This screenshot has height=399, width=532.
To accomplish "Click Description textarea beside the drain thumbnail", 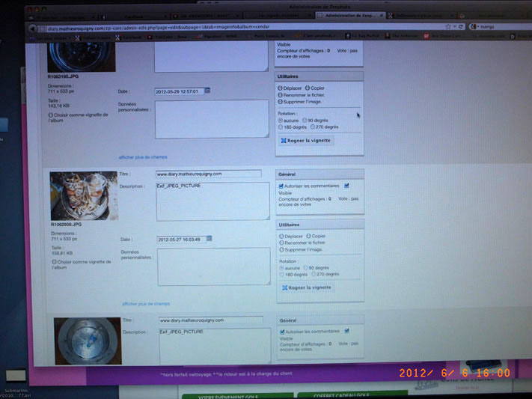I will [215, 347].
